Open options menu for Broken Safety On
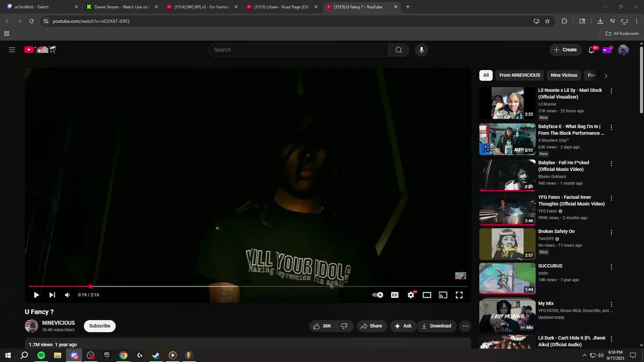The image size is (644, 362). click(x=611, y=232)
